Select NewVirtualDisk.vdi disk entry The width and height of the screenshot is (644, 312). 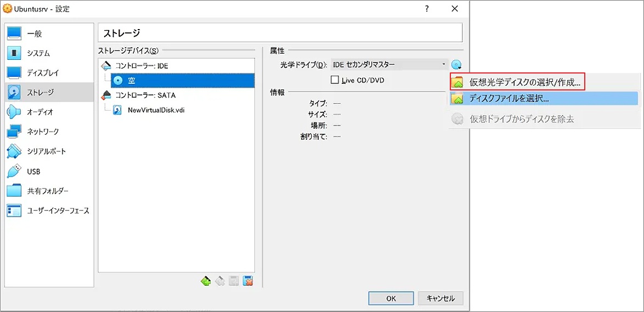point(156,110)
